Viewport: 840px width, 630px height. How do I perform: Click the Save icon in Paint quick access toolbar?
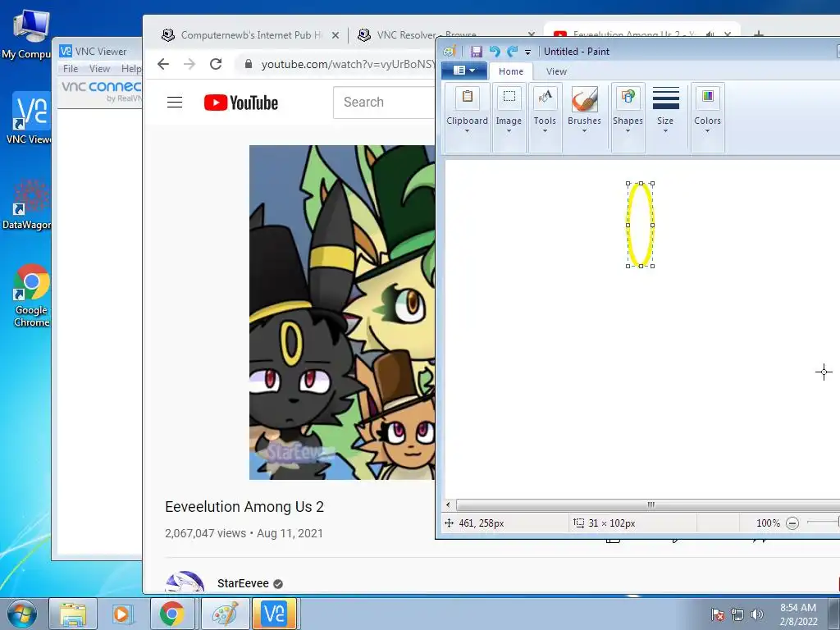pyautogui.click(x=477, y=52)
